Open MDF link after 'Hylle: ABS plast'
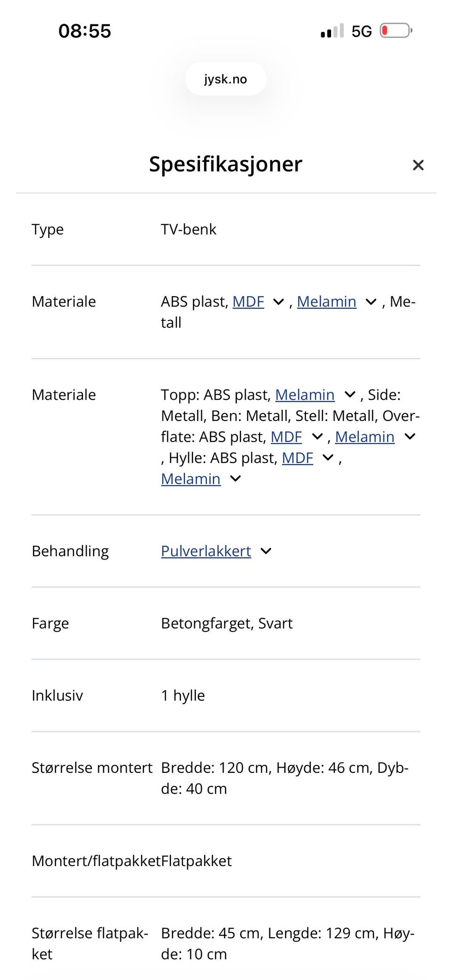This screenshot has height=980, width=452. pyautogui.click(x=297, y=458)
